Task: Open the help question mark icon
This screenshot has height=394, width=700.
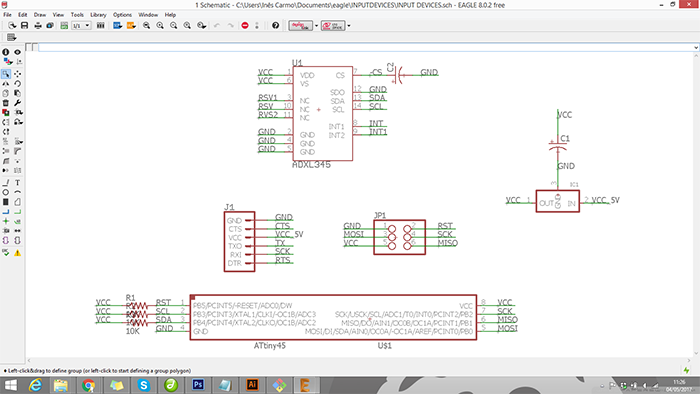Action: pos(275,25)
